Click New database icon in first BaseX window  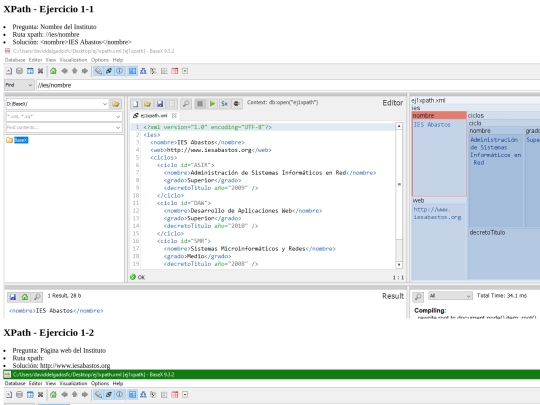pos(9,71)
